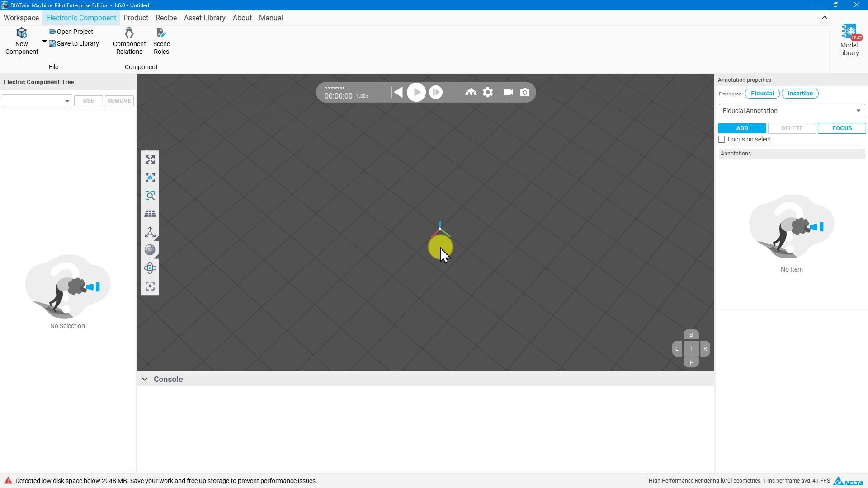
Task: Open the render mode sphere icon
Action: (x=150, y=250)
